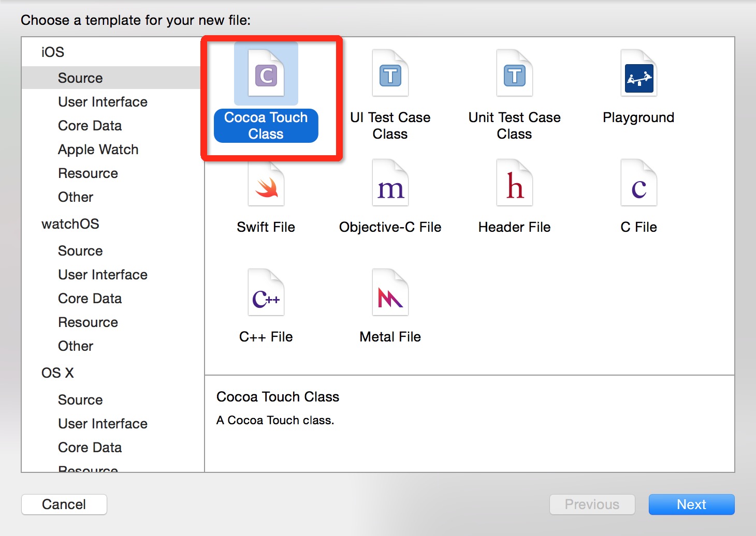The image size is (756, 536).
Task: Click the disabled Previous button
Action: [x=592, y=504]
